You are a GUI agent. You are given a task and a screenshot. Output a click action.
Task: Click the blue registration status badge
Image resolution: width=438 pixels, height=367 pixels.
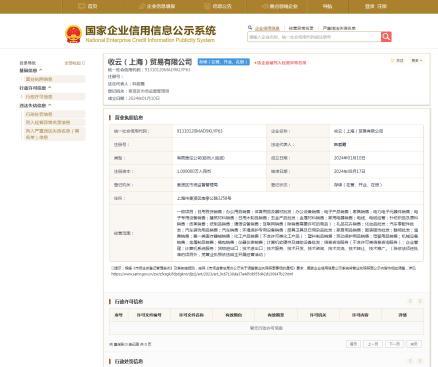(x=223, y=62)
